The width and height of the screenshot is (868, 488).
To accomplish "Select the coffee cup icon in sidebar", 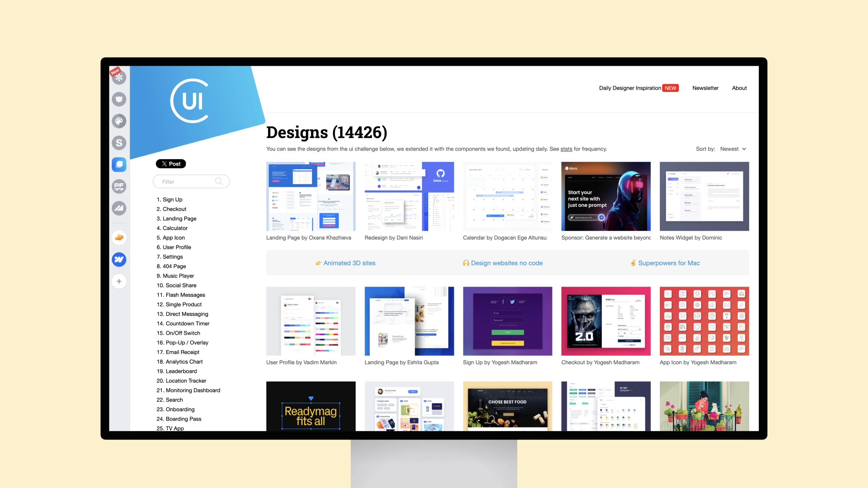I will 119,99.
